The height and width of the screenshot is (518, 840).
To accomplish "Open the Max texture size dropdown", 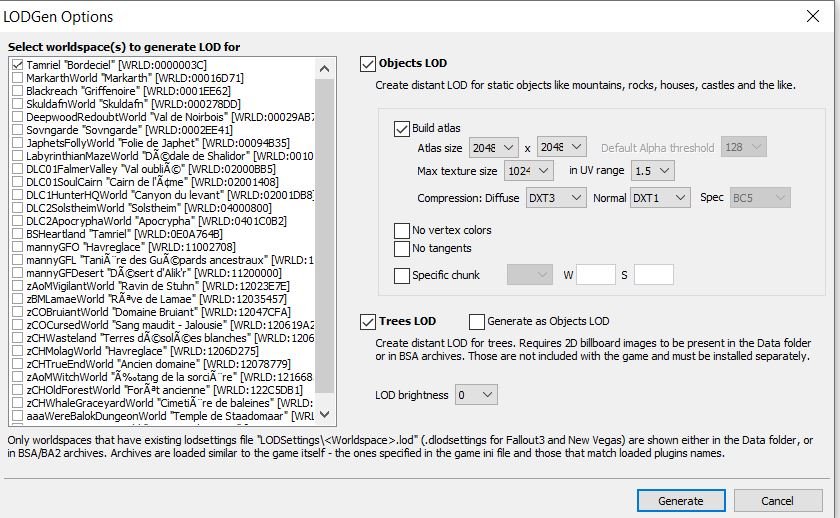I will tap(528, 171).
